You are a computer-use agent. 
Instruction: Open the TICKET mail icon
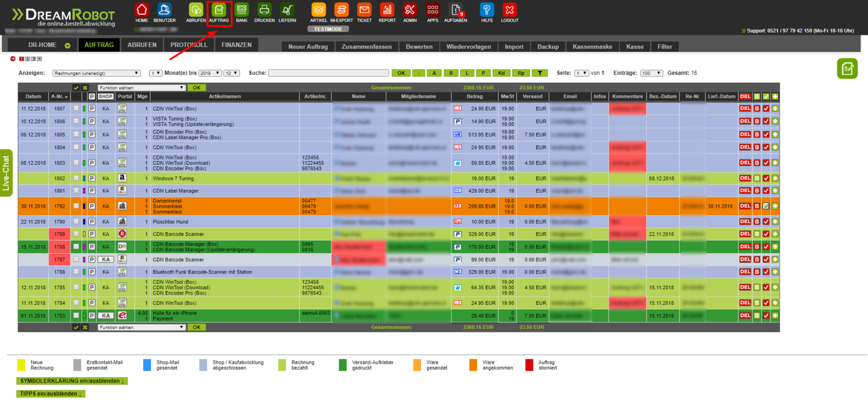click(364, 10)
